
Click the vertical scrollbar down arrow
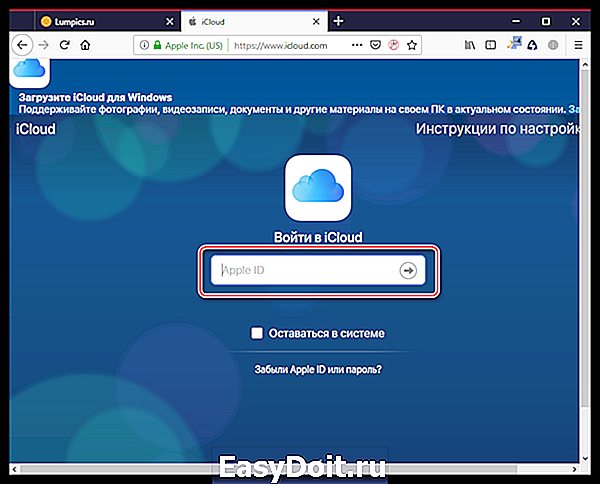pos(585,458)
